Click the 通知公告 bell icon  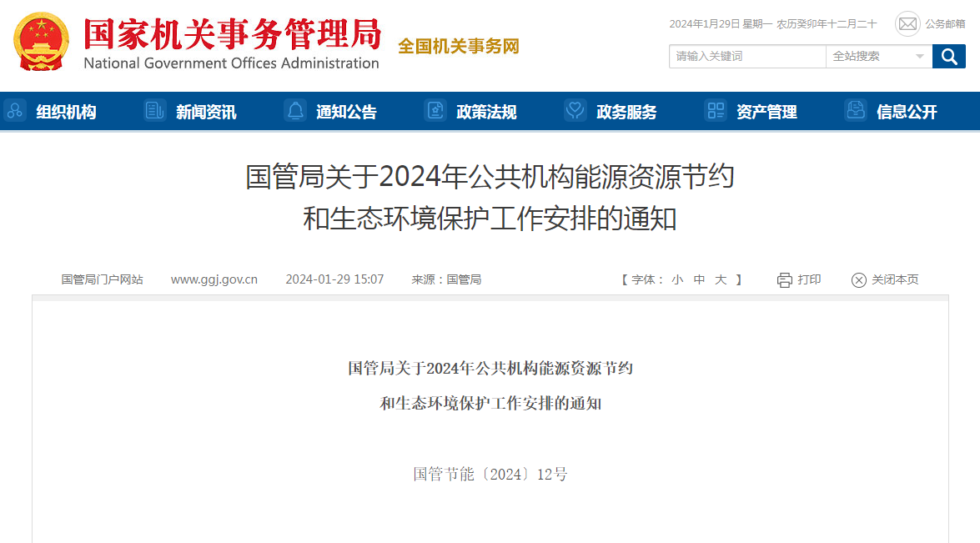click(x=295, y=111)
